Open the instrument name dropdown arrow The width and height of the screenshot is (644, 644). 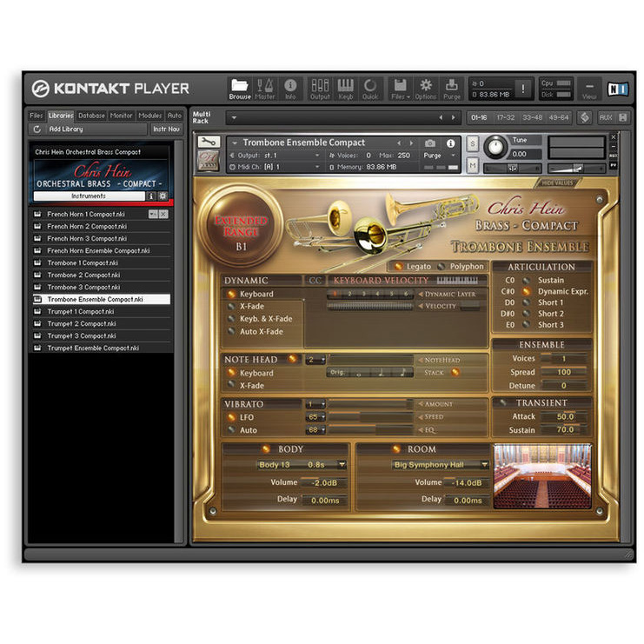235,143
